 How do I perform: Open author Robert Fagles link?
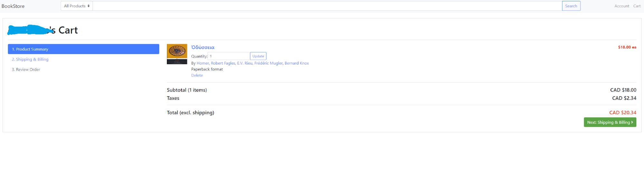(x=223, y=63)
